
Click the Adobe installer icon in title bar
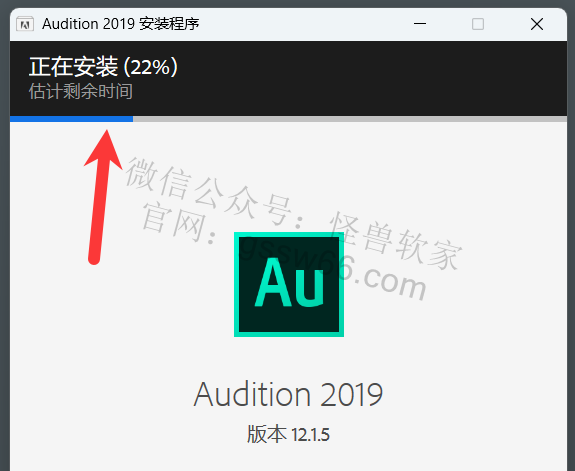tap(25, 24)
